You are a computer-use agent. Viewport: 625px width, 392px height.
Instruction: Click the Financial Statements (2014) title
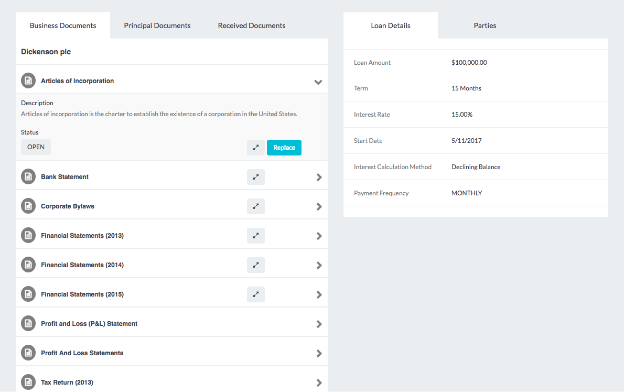click(82, 265)
